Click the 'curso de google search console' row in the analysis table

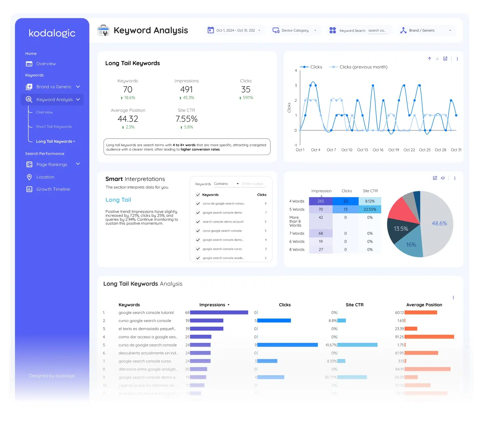click(x=148, y=345)
